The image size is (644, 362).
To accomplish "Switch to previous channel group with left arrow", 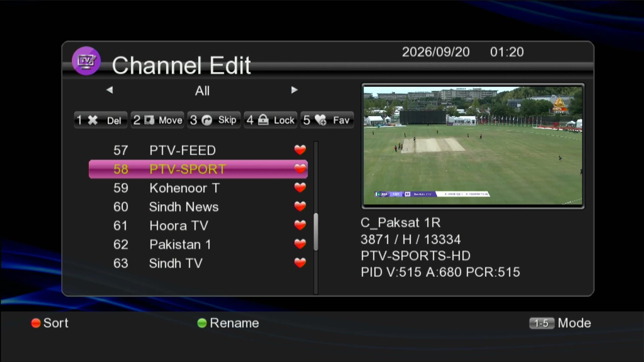I will [109, 90].
